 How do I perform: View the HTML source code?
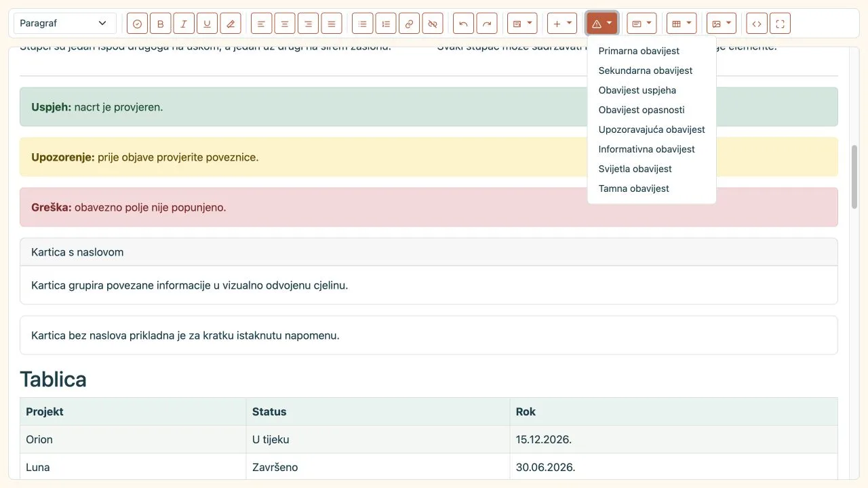coord(757,23)
